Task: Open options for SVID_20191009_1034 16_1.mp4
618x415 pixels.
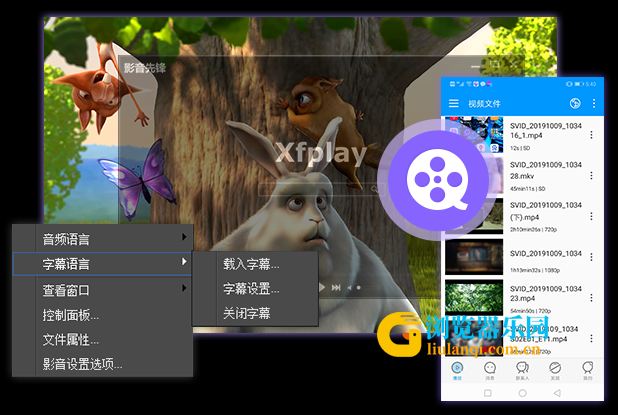Action: [591, 135]
